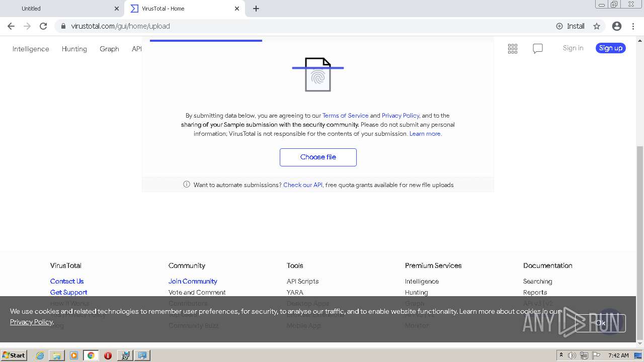The width and height of the screenshot is (644, 362).
Task: Switch to the Untitled tab
Action: (x=62, y=9)
